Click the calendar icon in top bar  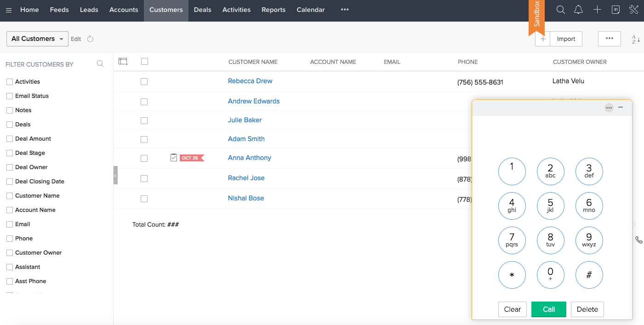click(616, 10)
